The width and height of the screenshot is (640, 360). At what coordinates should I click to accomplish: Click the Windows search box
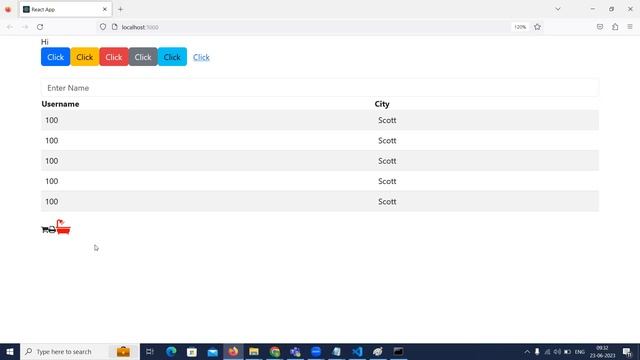(x=80, y=351)
